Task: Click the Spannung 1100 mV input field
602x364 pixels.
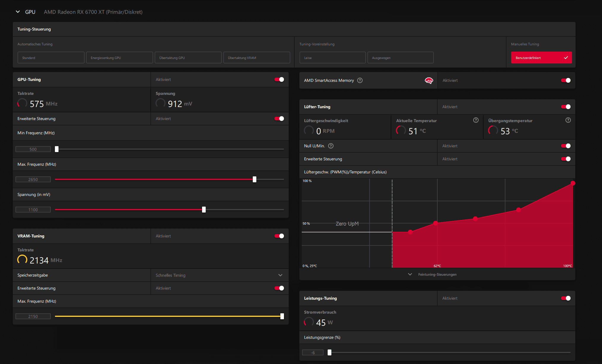Action: coord(33,210)
